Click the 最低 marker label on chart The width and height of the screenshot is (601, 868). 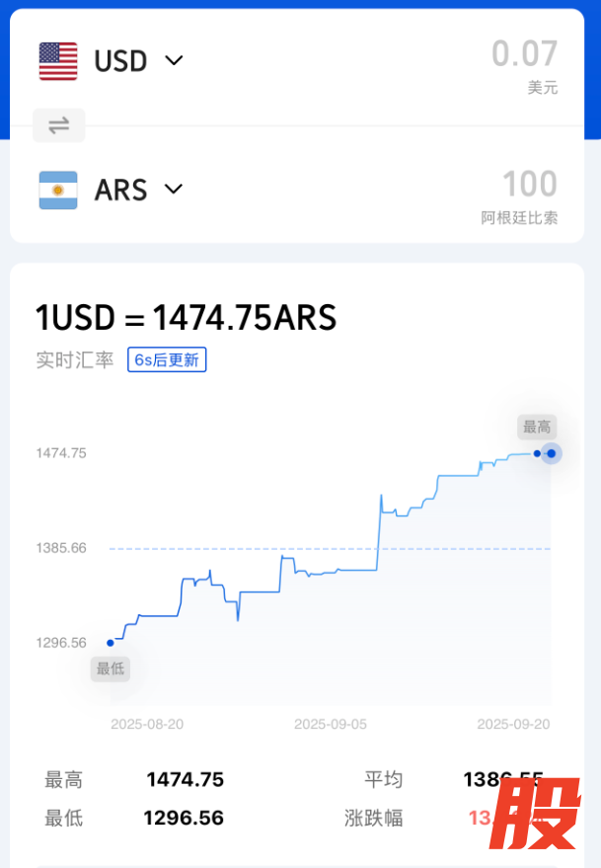click(x=111, y=669)
